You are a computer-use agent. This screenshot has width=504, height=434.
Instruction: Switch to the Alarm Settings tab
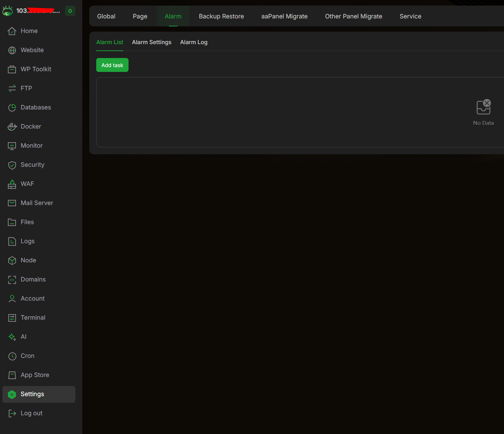click(x=152, y=42)
